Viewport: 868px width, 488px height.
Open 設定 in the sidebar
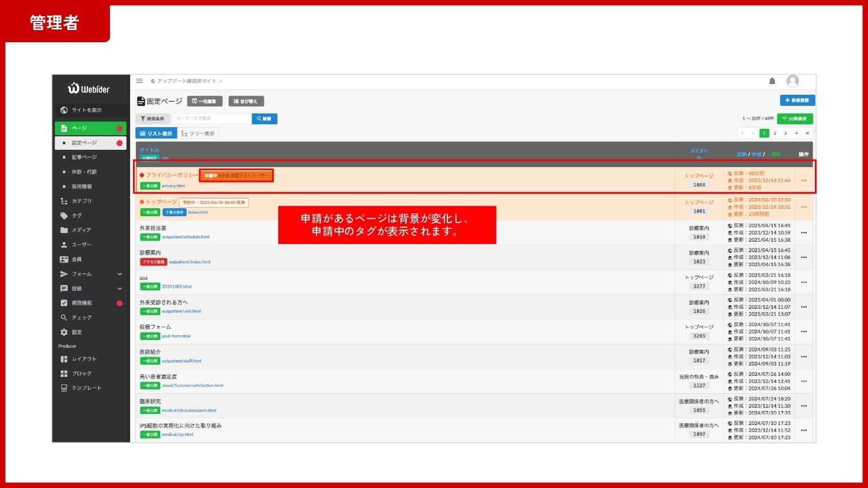pyautogui.click(x=76, y=332)
